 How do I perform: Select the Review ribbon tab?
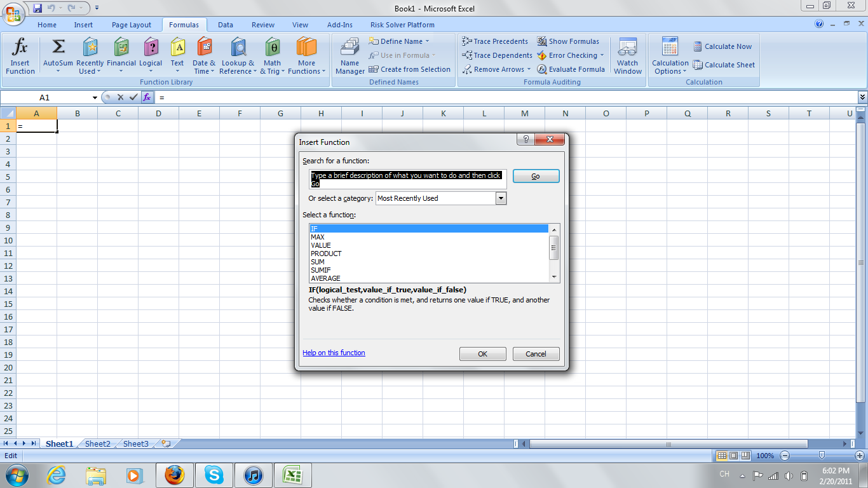point(262,24)
